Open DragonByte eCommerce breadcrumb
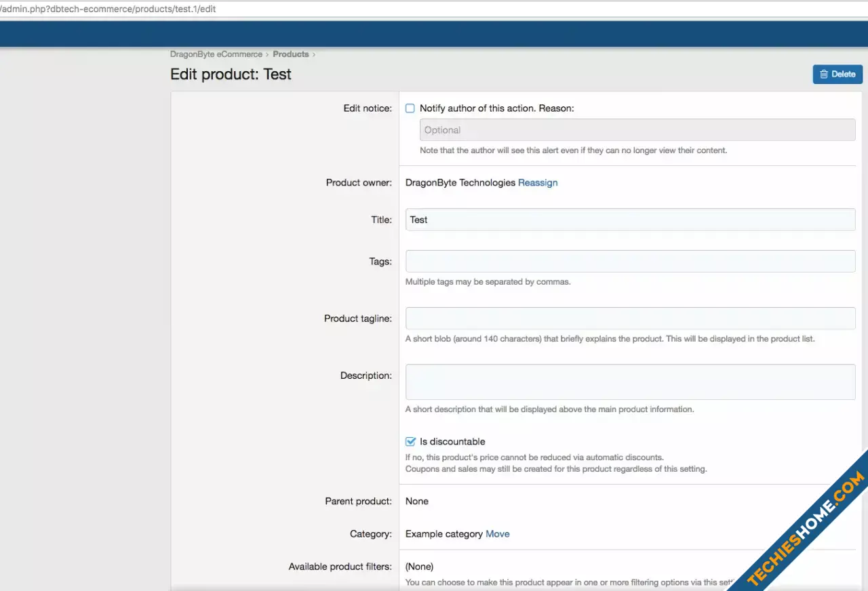Image resolution: width=868 pixels, height=591 pixels. click(x=216, y=54)
